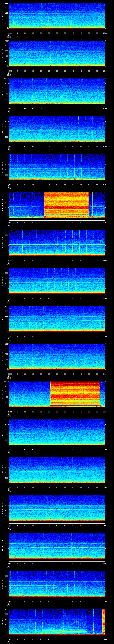The width and height of the screenshot is (114, 644).
Task: Click the 30 second tick under the 8:19:00 panel
Action: click(57, 223)
